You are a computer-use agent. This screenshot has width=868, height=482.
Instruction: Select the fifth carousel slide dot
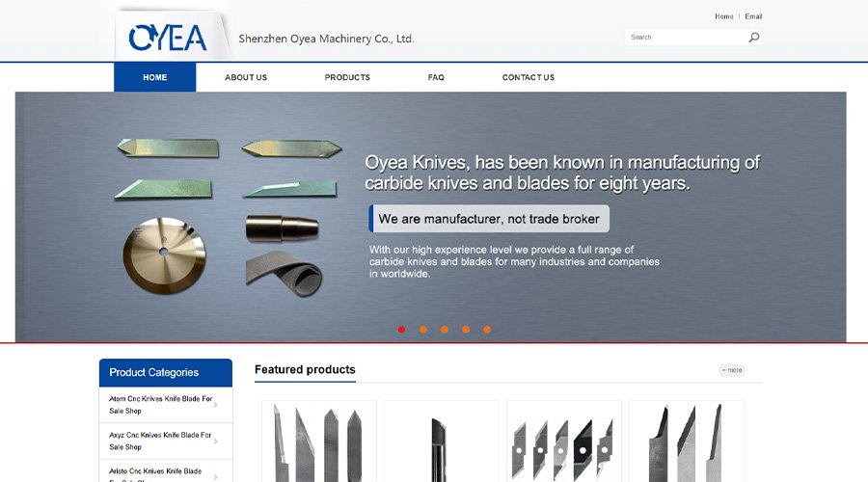point(487,330)
